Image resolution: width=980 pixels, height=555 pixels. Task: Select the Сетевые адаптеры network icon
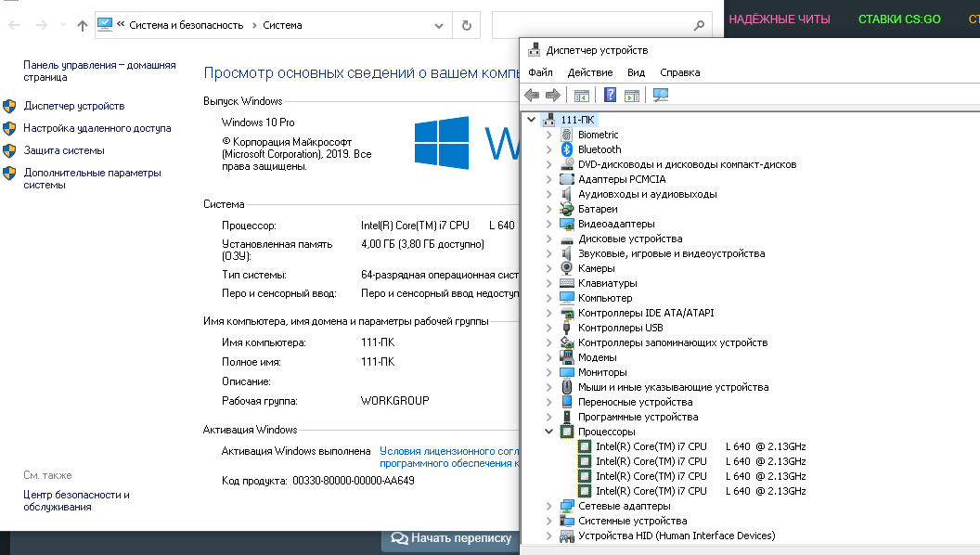point(567,506)
